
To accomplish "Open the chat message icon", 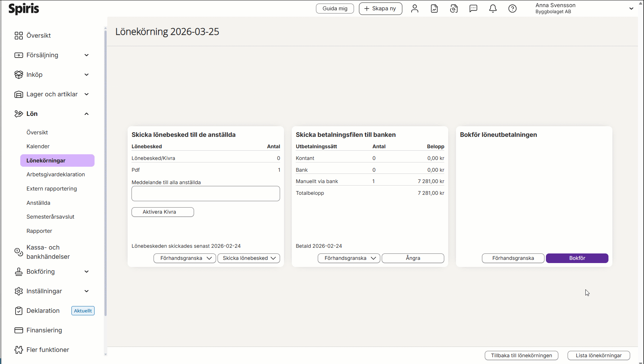I will click(x=473, y=9).
